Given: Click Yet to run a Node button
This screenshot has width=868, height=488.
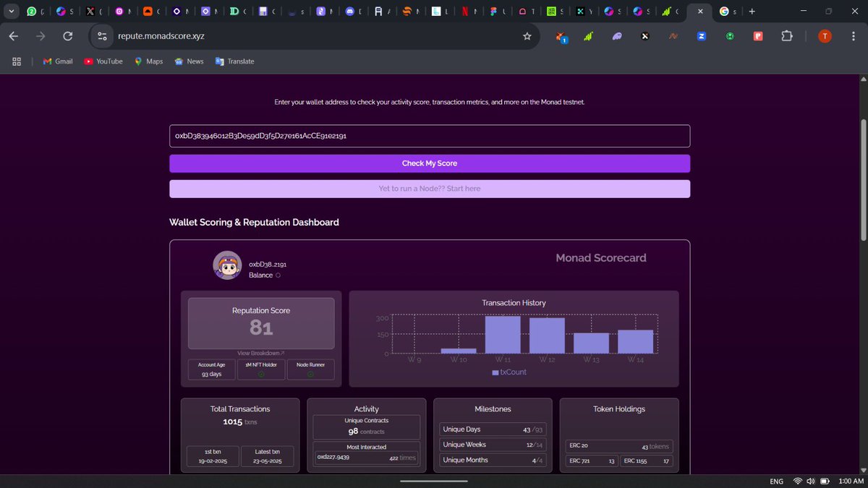Looking at the screenshot, I should [430, 189].
